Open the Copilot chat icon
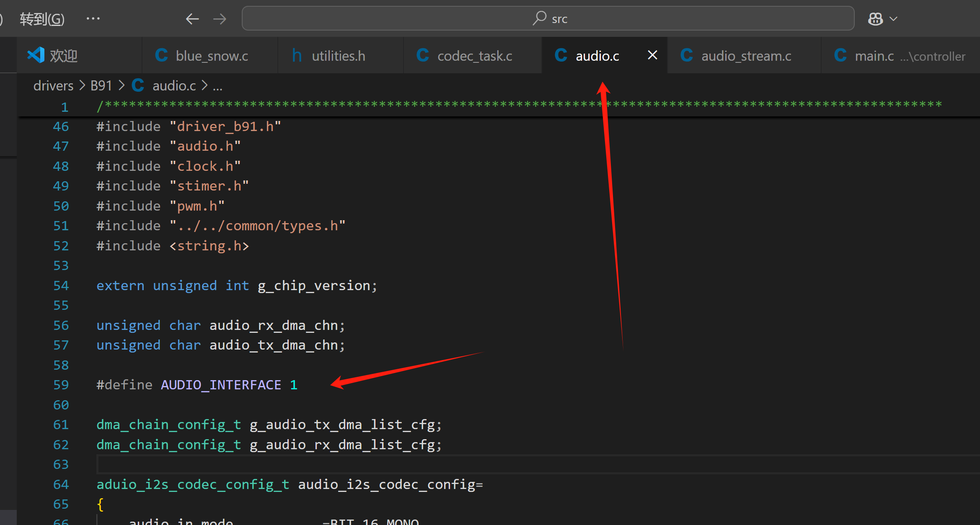The image size is (980, 525). (875, 19)
